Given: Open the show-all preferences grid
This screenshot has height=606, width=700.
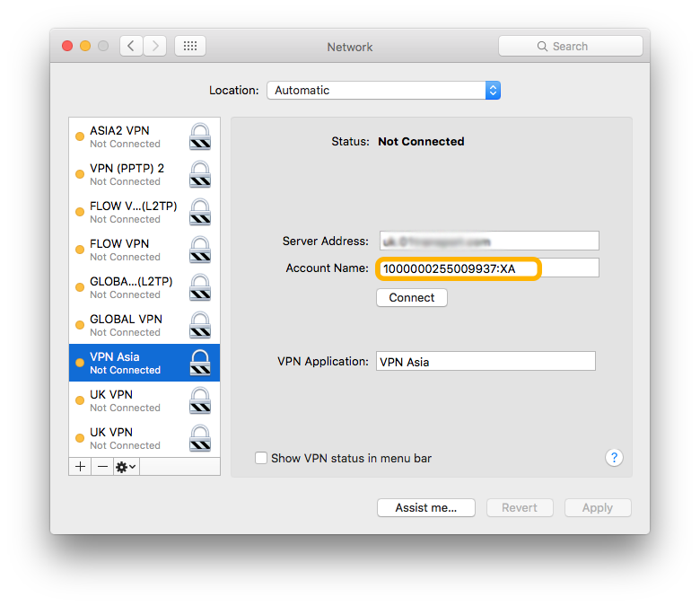Looking at the screenshot, I should pos(189,46).
